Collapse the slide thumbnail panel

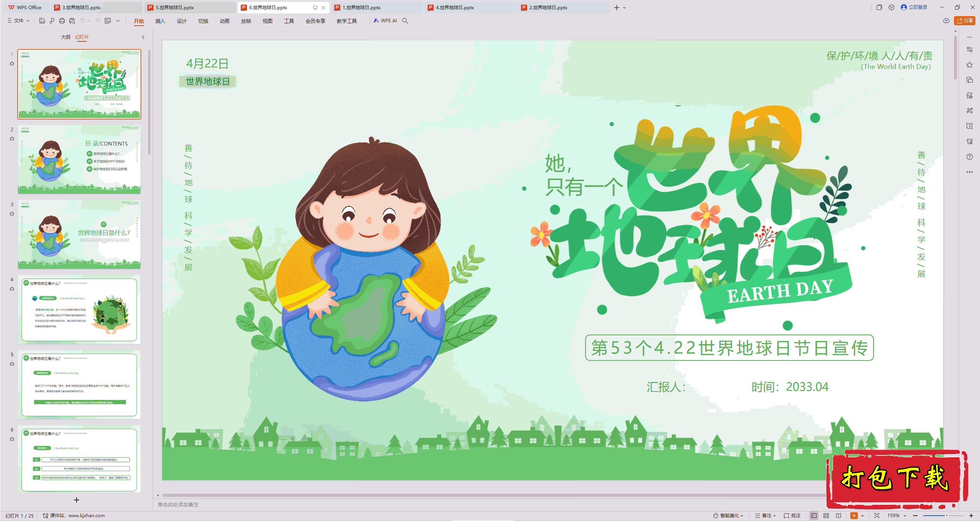coord(143,37)
